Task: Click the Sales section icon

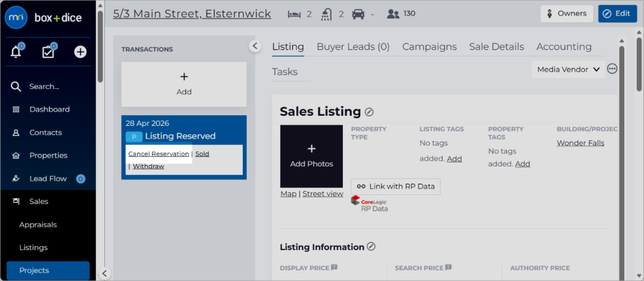Action: tap(16, 201)
